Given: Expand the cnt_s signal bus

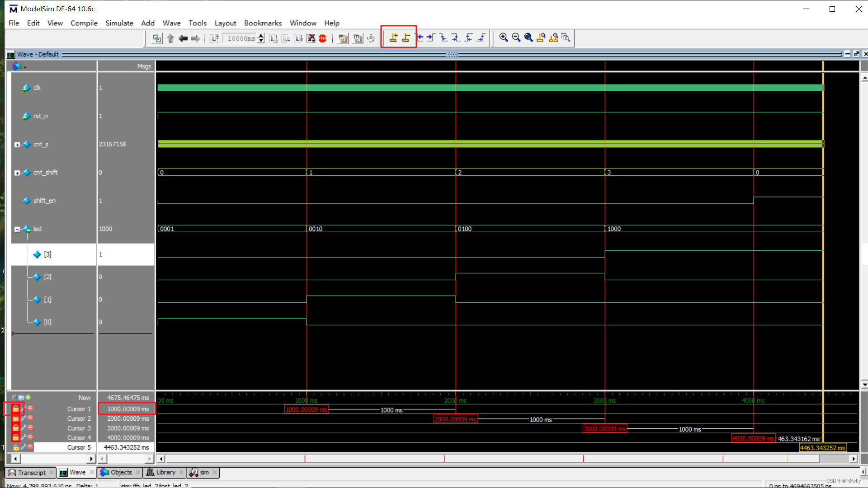Looking at the screenshot, I should [x=17, y=145].
